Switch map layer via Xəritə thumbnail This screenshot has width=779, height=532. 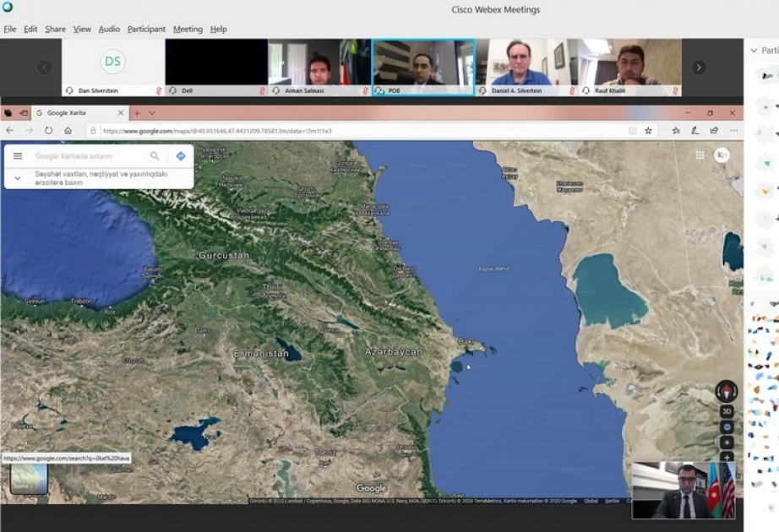point(29,479)
